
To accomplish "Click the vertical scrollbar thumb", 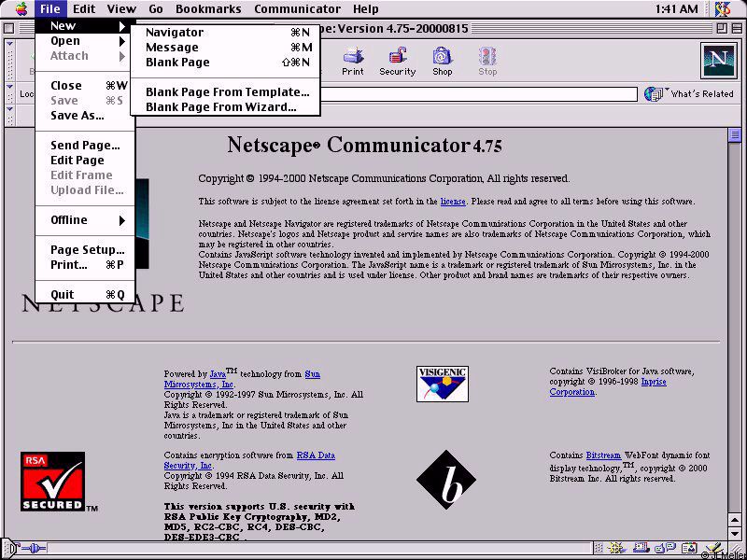I will pos(734,135).
